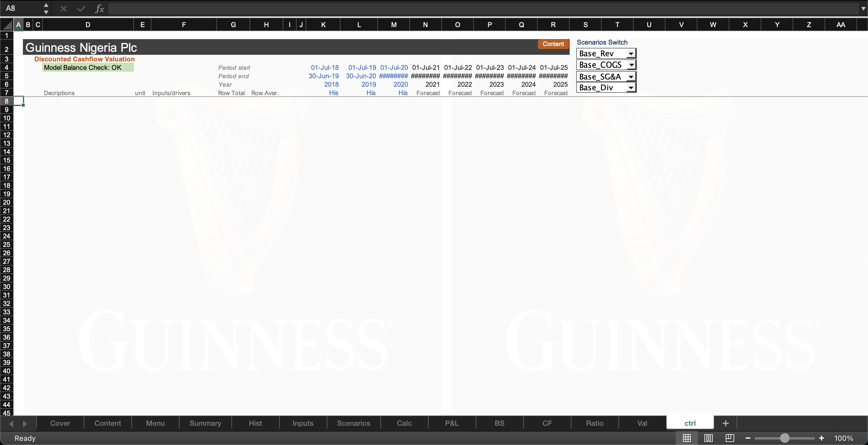
Task: Click the Discounted Cashflow Valuation text
Action: click(84, 59)
